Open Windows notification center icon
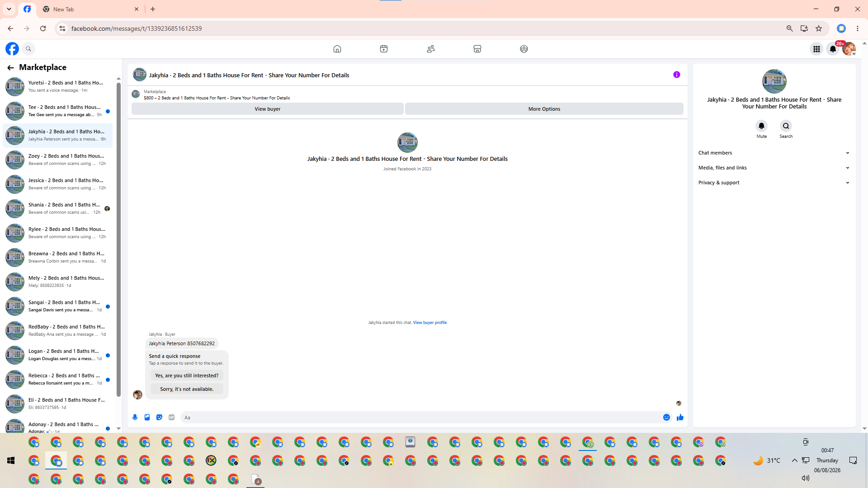Screen dimensions: 868x488 (x=853, y=460)
